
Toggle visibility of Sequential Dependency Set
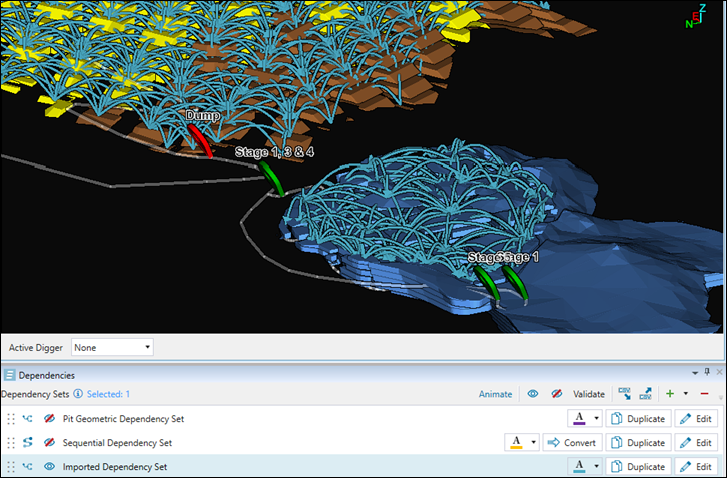[48, 443]
